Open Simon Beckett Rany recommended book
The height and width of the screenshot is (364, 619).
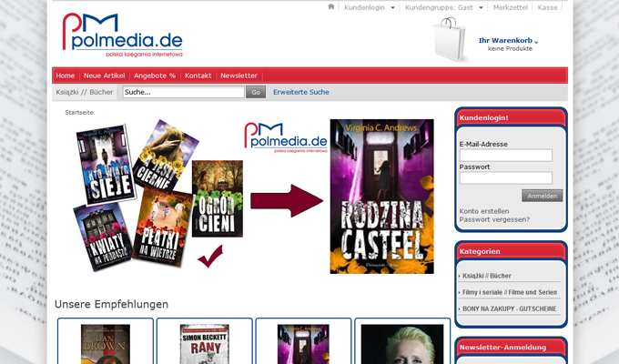pyautogui.click(x=205, y=344)
